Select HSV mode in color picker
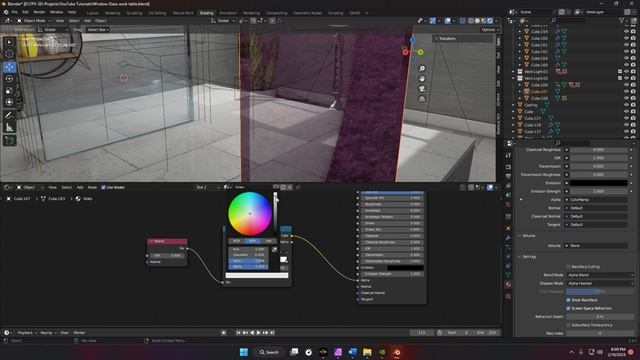Viewport: 640px width, 360px height. [x=252, y=241]
